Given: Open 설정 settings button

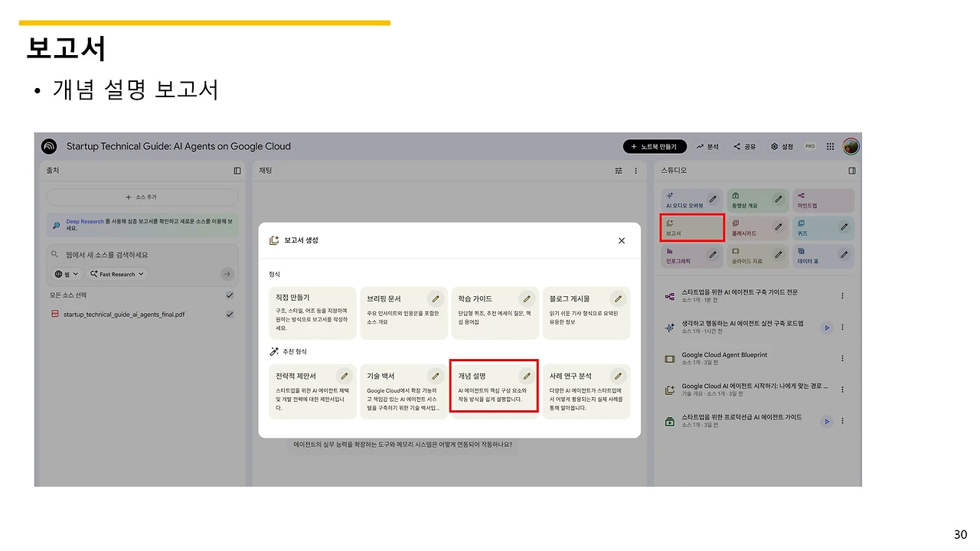Looking at the screenshot, I should [x=782, y=146].
